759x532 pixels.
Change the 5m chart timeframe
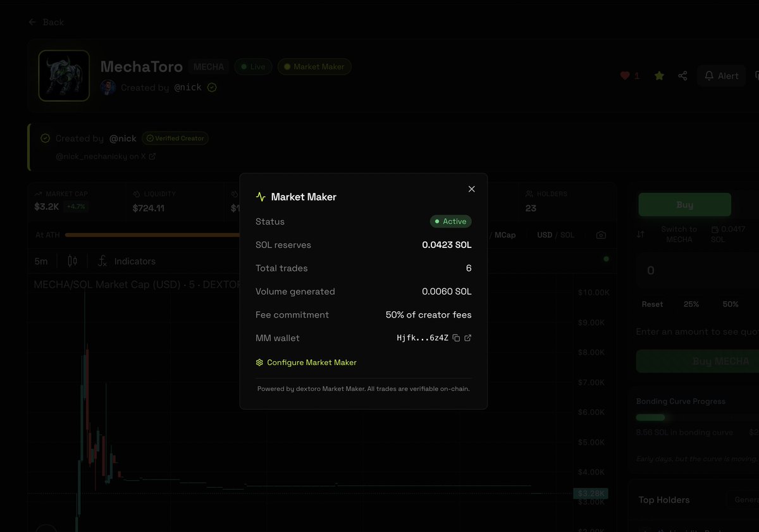pyautogui.click(x=41, y=261)
